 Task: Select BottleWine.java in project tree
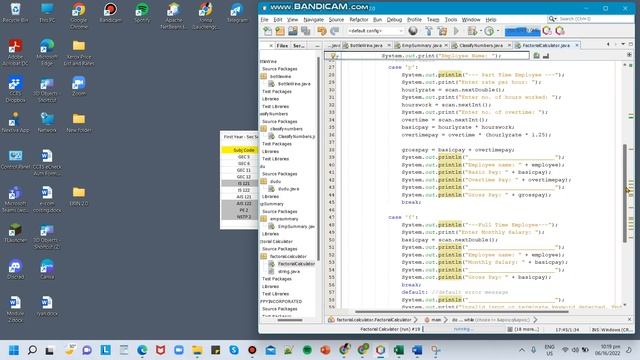(294, 84)
